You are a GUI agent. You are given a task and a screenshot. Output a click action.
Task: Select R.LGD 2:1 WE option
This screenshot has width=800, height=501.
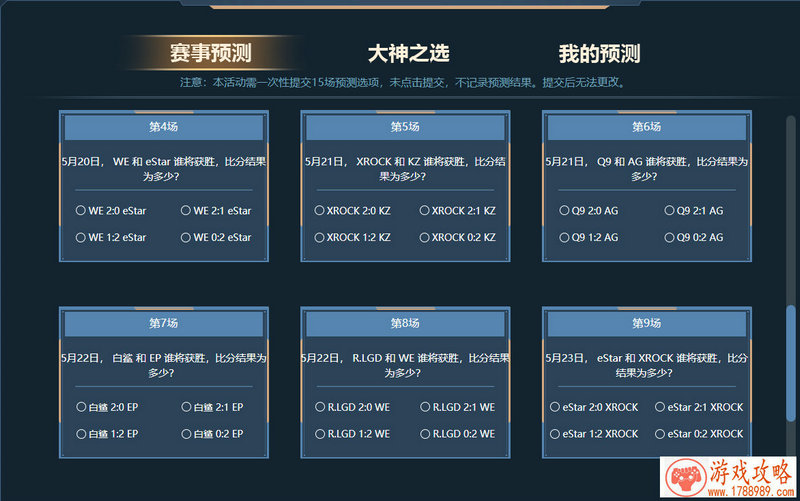[x=425, y=408]
